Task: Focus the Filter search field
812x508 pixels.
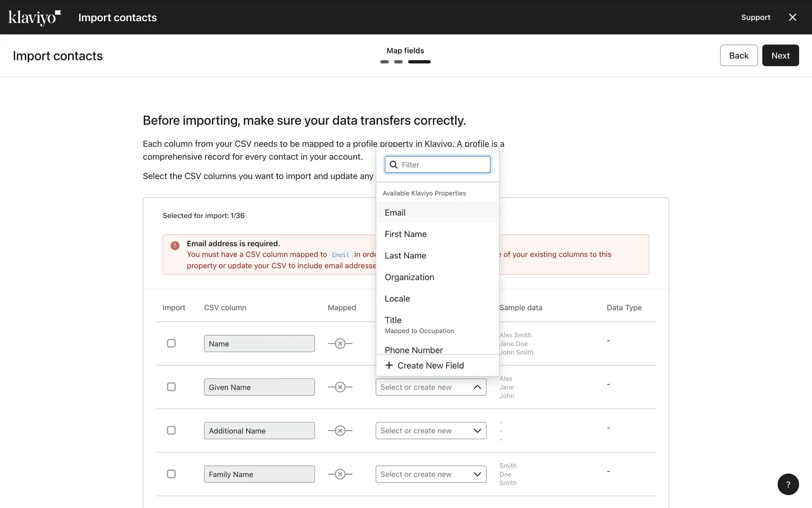Action: coord(444,165)
